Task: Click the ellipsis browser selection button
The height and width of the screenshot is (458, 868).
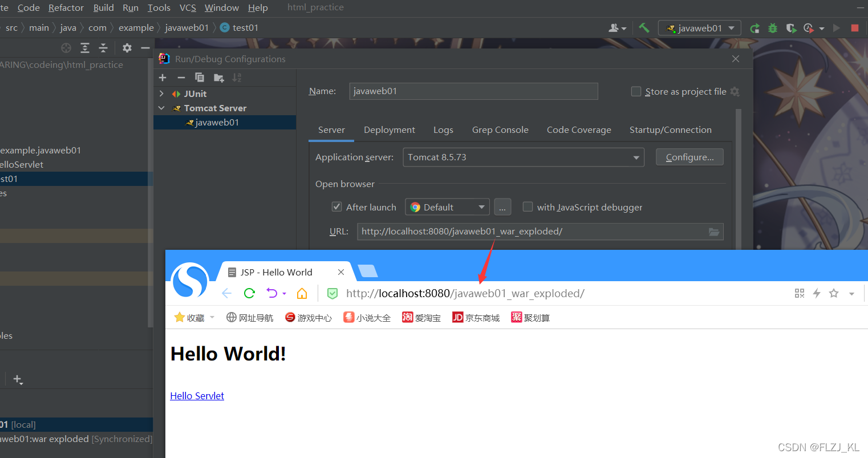Action: pyautogui.click(x=502, y=207)
